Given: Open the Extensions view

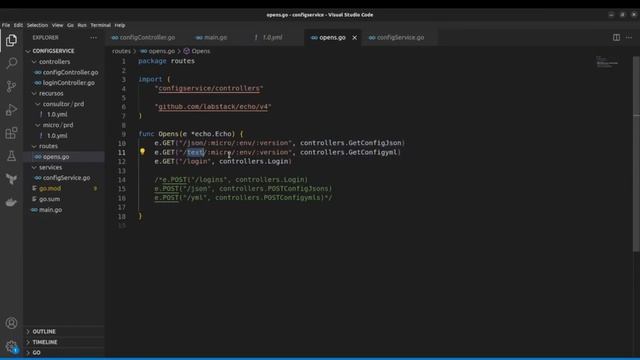Looking at the screenshot, I should (x=11, y=133).
